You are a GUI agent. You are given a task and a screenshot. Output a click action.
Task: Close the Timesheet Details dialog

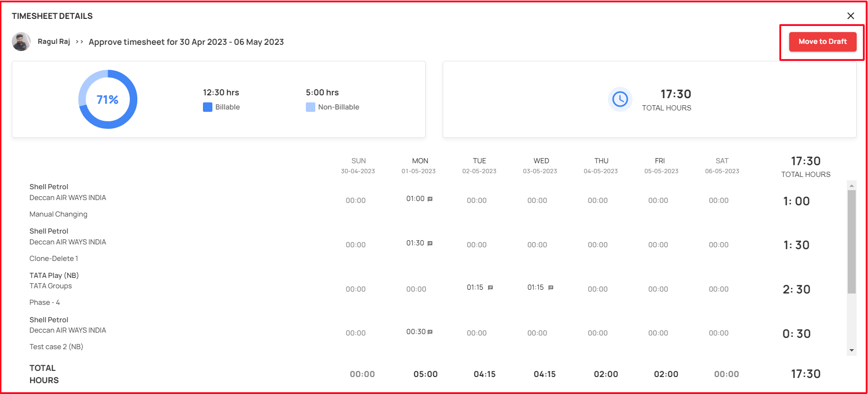(x=851, y=16)
